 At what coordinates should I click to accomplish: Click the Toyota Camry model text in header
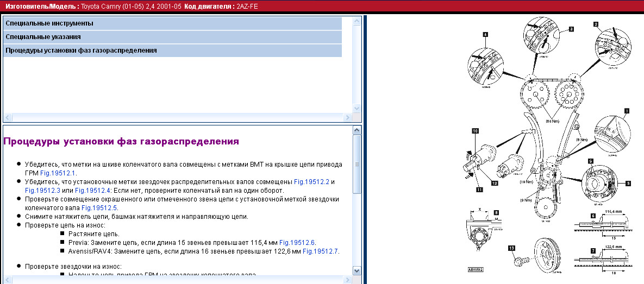[132, 7]
